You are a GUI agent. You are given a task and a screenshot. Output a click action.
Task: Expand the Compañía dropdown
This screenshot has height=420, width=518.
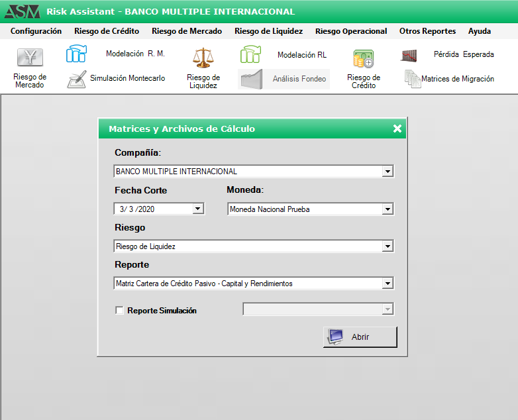(388, 172)
